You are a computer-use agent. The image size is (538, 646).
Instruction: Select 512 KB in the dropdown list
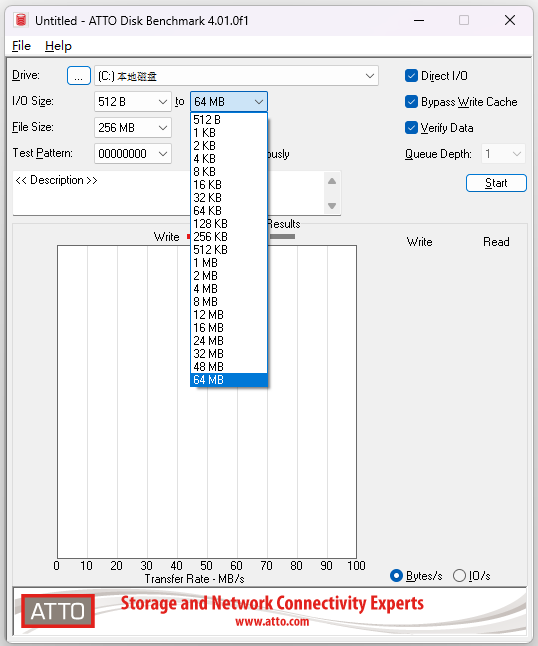[229, 250]
